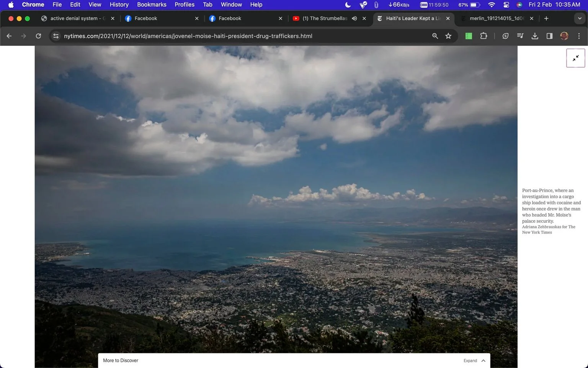Expand the More to Discover panel
The image size is (588, 368).
(474, 361)
